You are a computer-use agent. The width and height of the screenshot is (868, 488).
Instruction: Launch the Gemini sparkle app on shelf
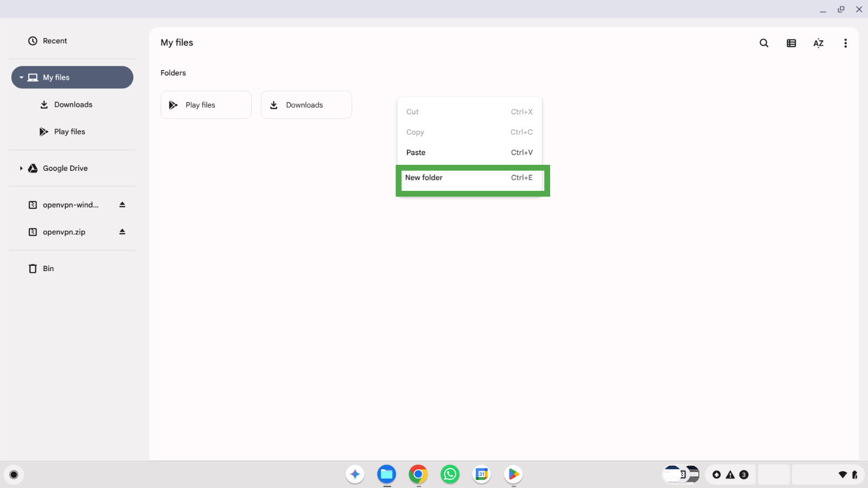click(x=355, y=474)
